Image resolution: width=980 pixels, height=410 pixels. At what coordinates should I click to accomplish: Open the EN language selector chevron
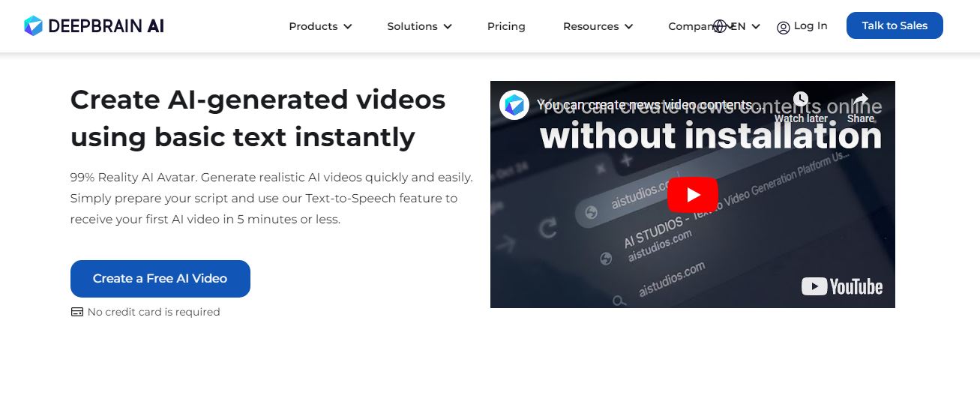756,26
